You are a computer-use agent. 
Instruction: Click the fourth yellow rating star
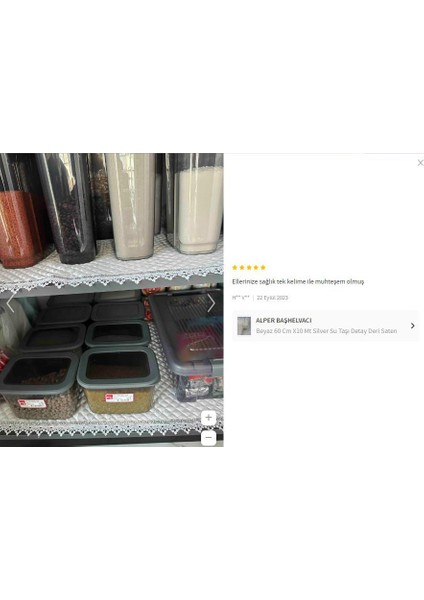[x=256, y=267]
